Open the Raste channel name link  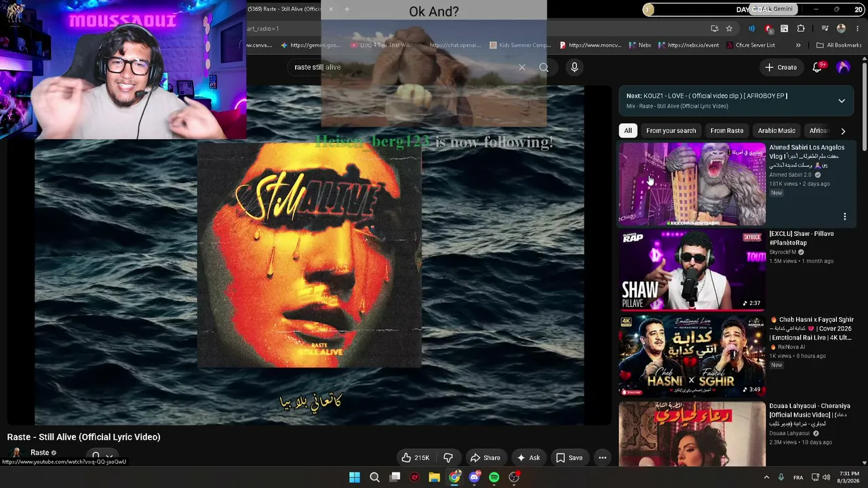click(x=39, y=453)
